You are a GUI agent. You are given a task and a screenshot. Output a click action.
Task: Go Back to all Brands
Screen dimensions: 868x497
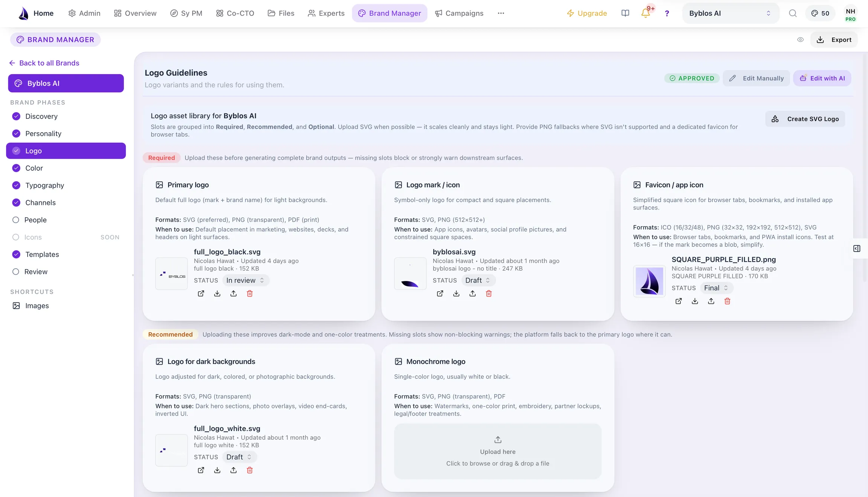[44, 63]
